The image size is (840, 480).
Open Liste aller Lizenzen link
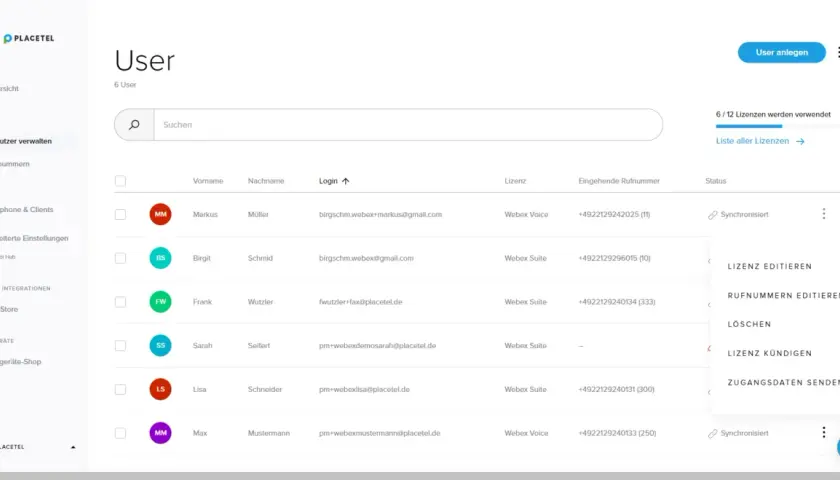pos(752,141)
